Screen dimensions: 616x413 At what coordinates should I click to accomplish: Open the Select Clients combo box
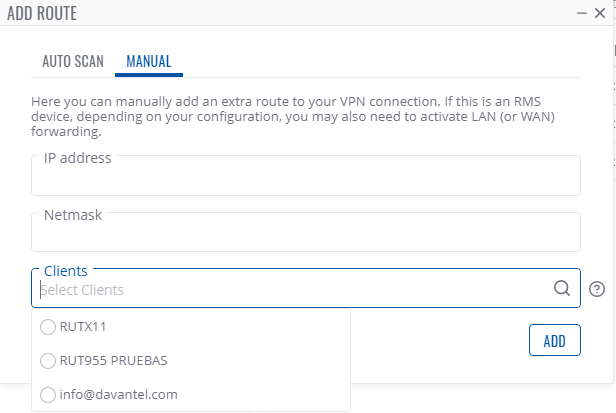[290, 290]
